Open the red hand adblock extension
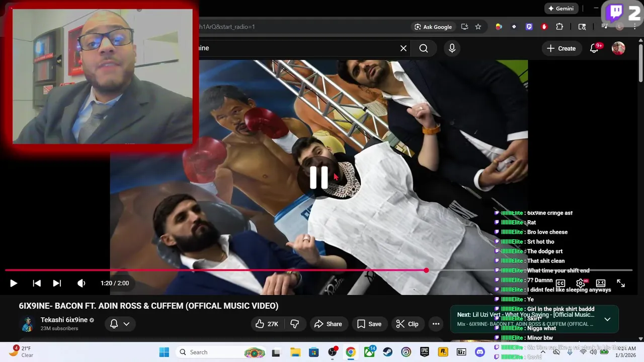Image resolution: width=644 pixels, height=362 pixels. (544, 27)
